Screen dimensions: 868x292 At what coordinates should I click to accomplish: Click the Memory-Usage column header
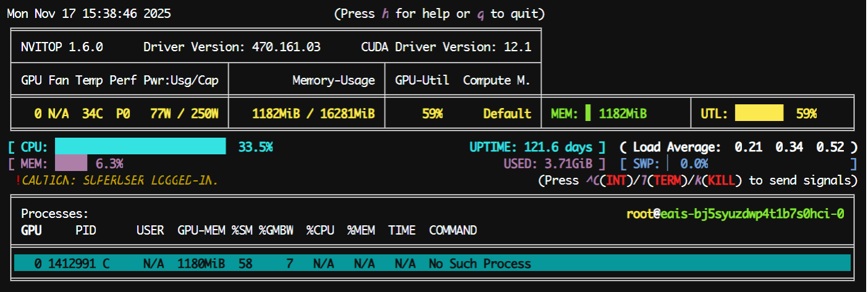(334, 80)
